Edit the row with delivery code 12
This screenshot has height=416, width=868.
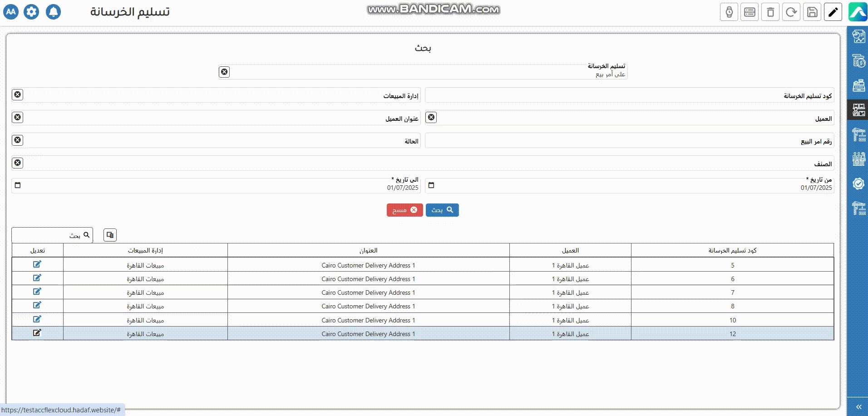(x=37, y=333)
